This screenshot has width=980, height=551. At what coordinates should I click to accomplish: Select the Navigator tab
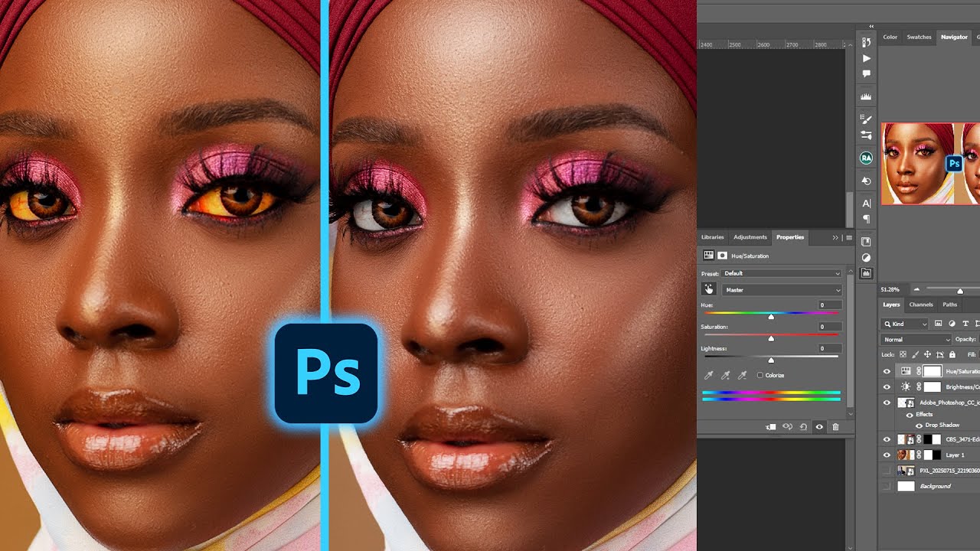coord(954,37)
